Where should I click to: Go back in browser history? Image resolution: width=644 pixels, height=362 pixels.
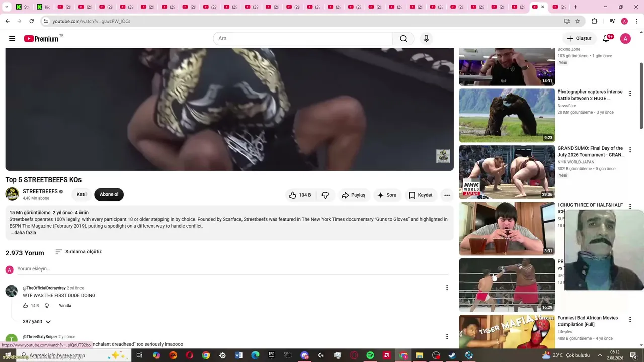(x=7, y=21)
